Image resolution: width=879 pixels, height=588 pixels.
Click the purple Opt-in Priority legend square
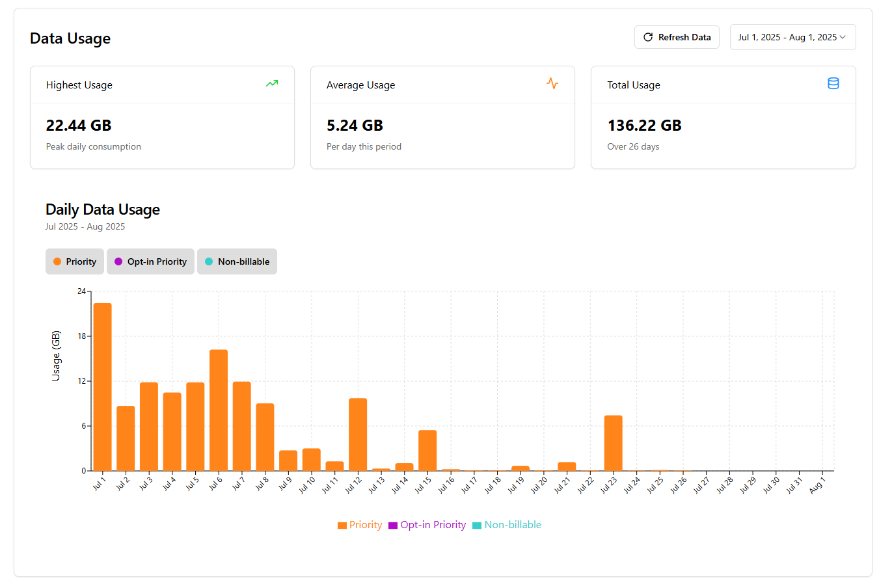[x=393, y=526]
